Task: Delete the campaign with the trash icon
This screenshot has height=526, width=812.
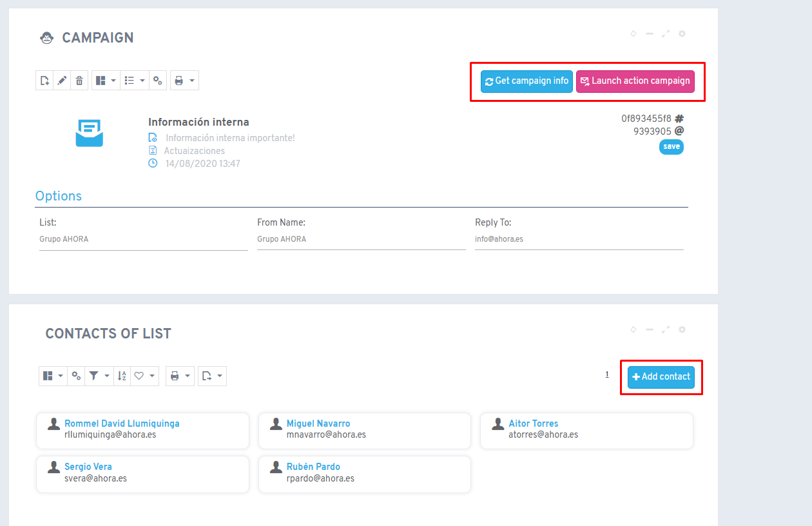Action: click(x=79, y=81)
